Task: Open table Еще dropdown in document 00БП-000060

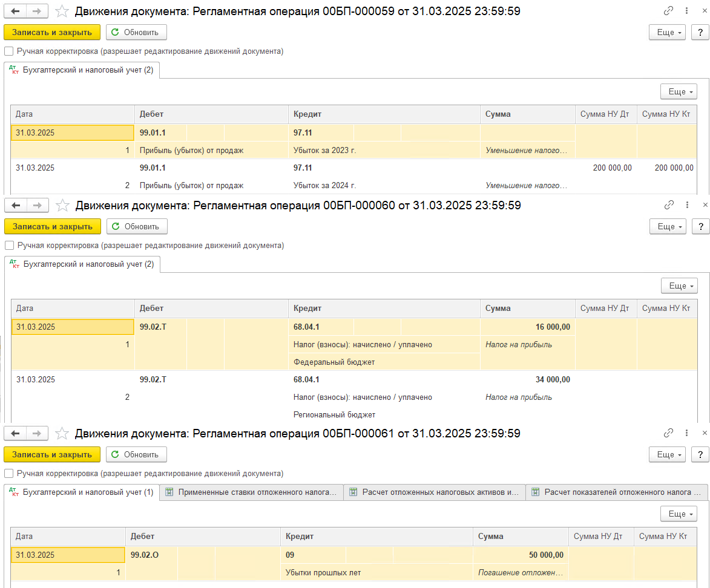Action: click(679, 286)
